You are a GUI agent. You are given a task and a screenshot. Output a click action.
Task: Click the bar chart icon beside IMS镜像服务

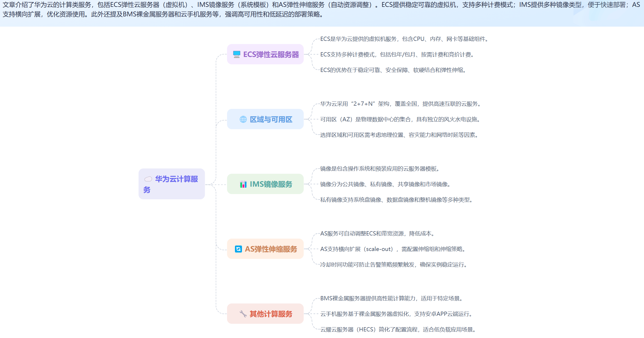(x=243, y=184)
